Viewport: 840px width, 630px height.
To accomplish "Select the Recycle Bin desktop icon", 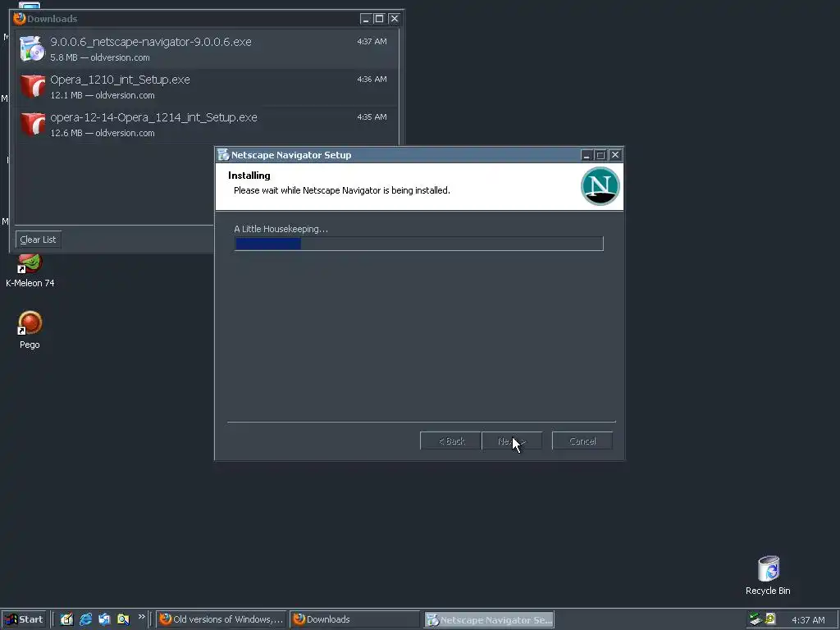I will (768, 569).
